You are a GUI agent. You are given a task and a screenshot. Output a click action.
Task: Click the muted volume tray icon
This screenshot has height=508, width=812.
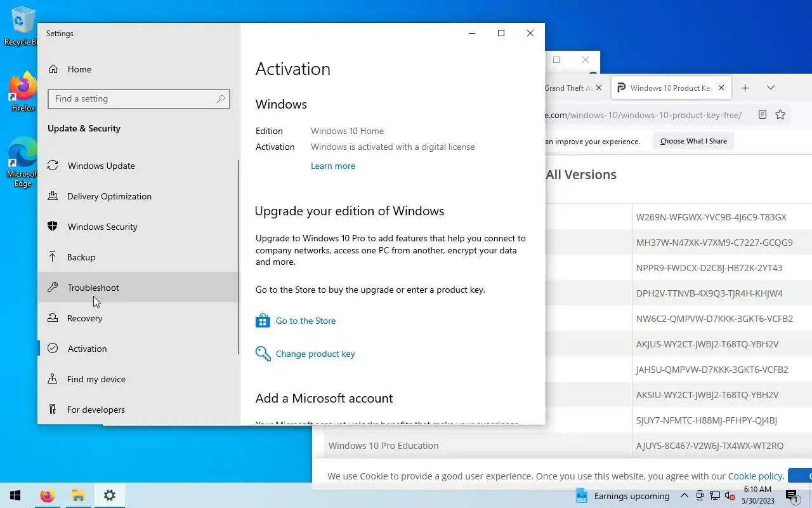(x=730, y=496)
